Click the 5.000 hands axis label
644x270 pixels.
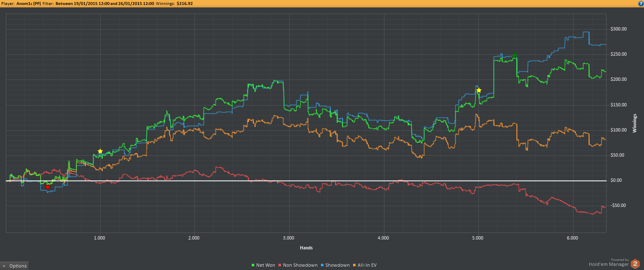(x=478, y=238)
